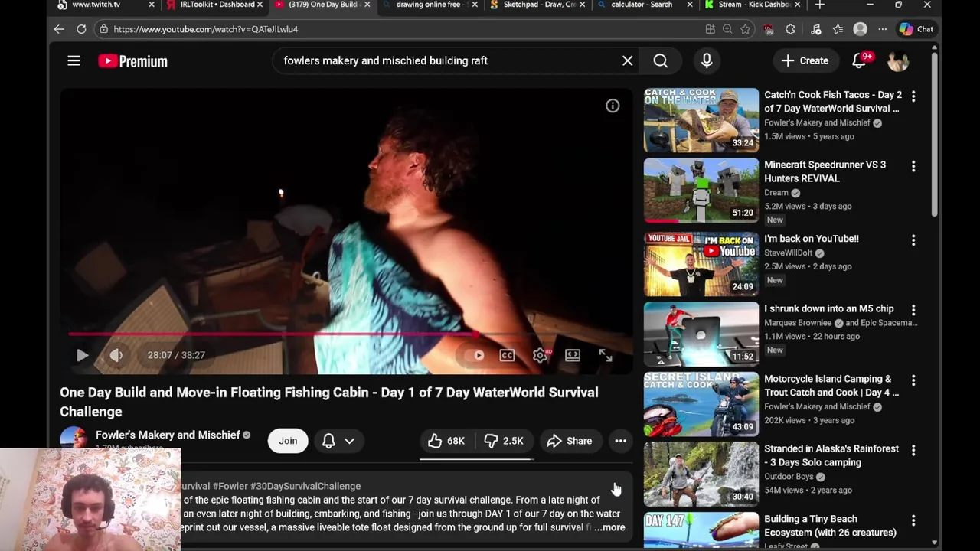Open options menu for Stranded in Alaska video
This screenshot has width=980, height=551.
point(913,451)
